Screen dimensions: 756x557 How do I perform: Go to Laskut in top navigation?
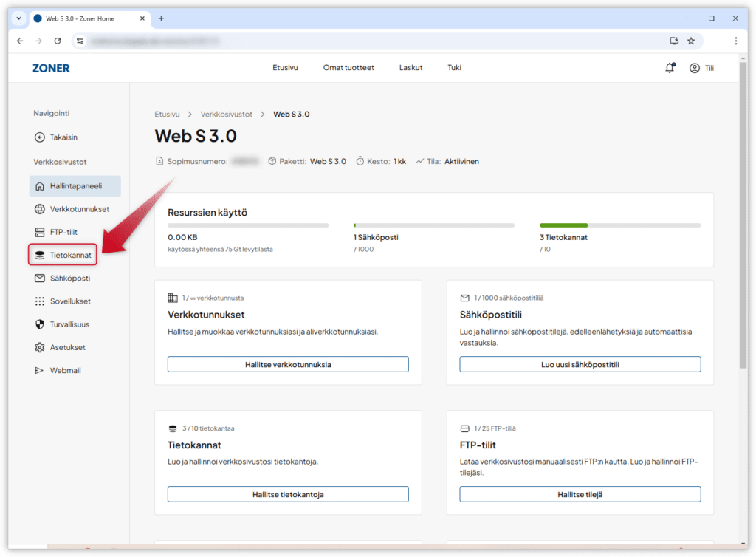point(410,68)
